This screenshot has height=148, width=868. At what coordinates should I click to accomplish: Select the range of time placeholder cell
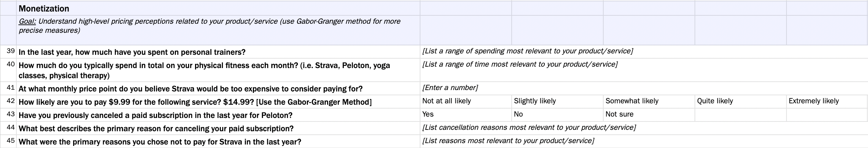pos(520,64)
